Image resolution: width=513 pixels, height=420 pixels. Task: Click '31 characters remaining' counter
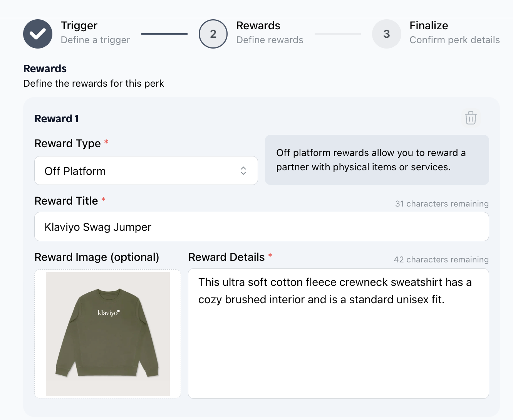pos(442,204)
